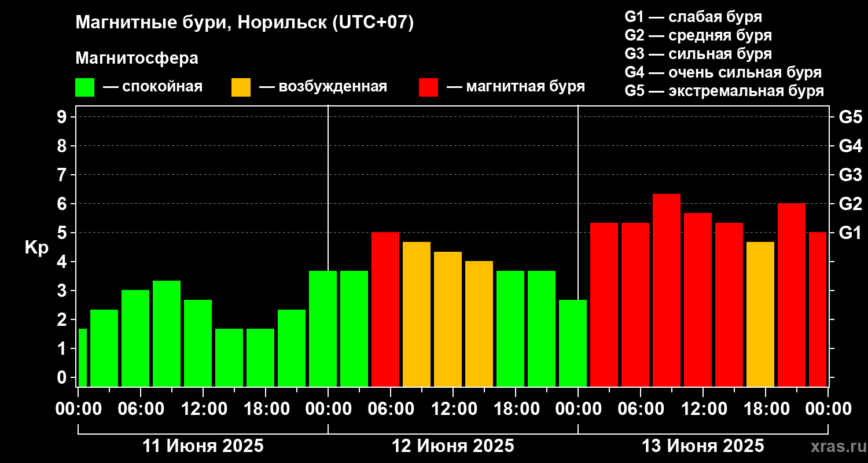Click the 'G3' label on the right axis

850,175
